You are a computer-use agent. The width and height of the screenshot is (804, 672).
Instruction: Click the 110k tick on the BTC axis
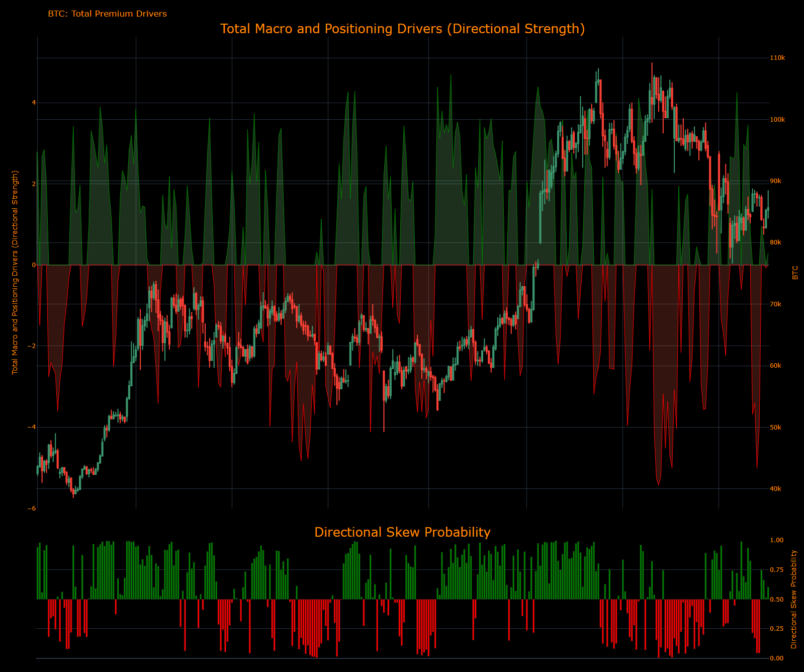tap(777, 58)
